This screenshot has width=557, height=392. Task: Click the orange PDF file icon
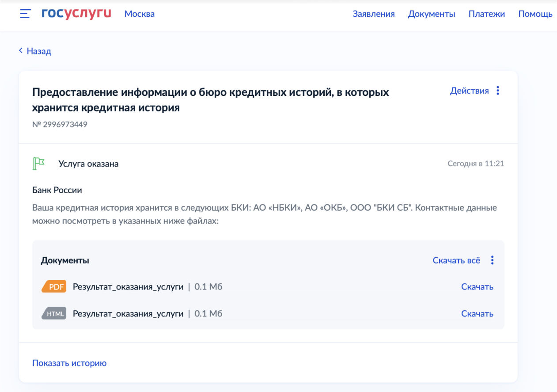pyautogui.click(x=53, y=287)
